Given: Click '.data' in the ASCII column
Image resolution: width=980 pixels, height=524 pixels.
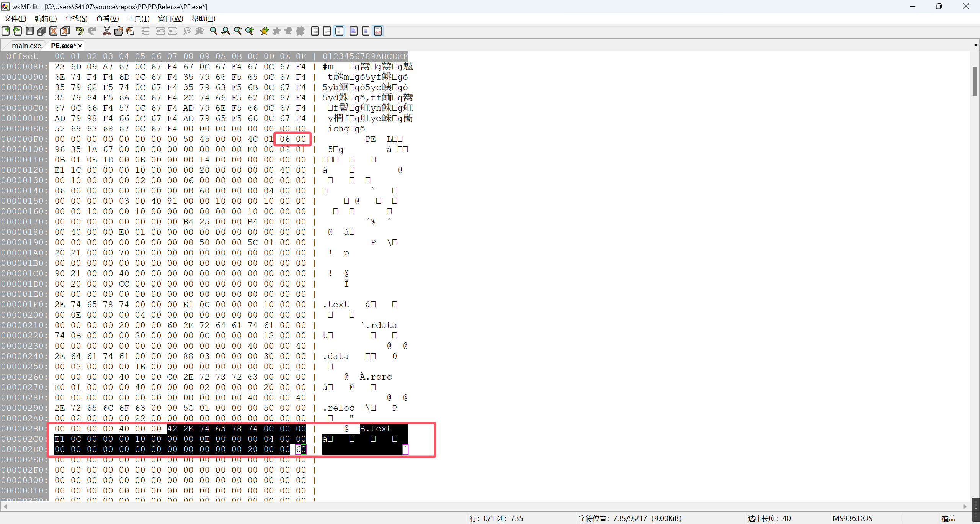Looking at the screenshot, I should [x=336, y=356].
